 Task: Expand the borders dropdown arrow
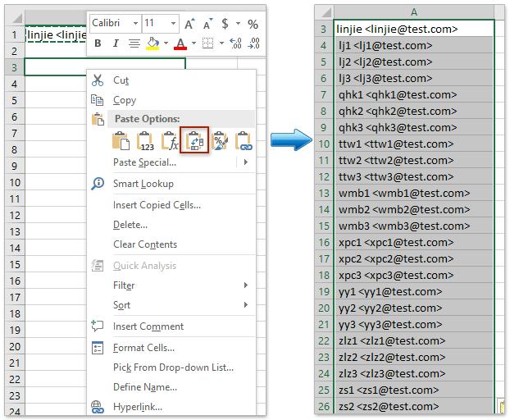point(220,43)
